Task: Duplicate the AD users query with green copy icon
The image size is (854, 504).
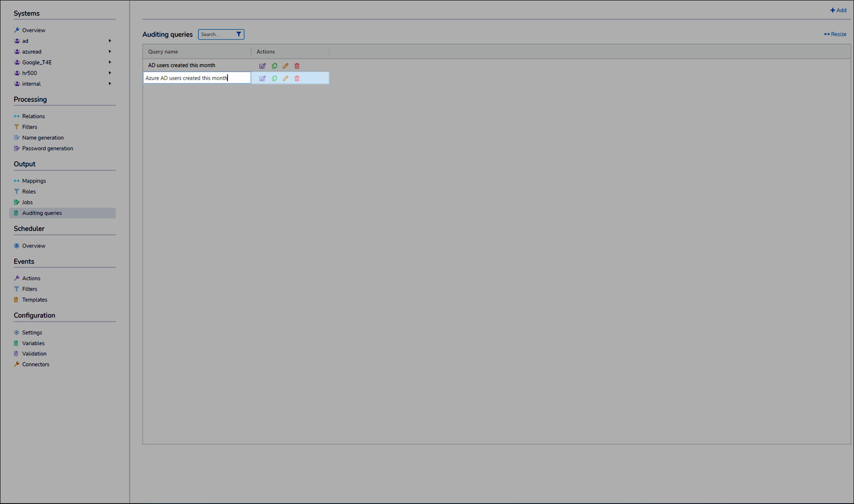Action: point(274,65)
